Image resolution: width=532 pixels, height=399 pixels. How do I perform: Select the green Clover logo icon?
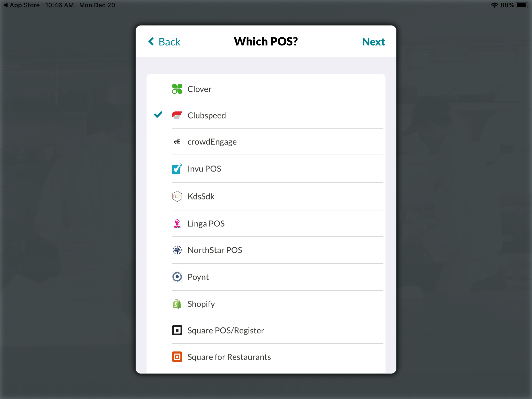177,89
